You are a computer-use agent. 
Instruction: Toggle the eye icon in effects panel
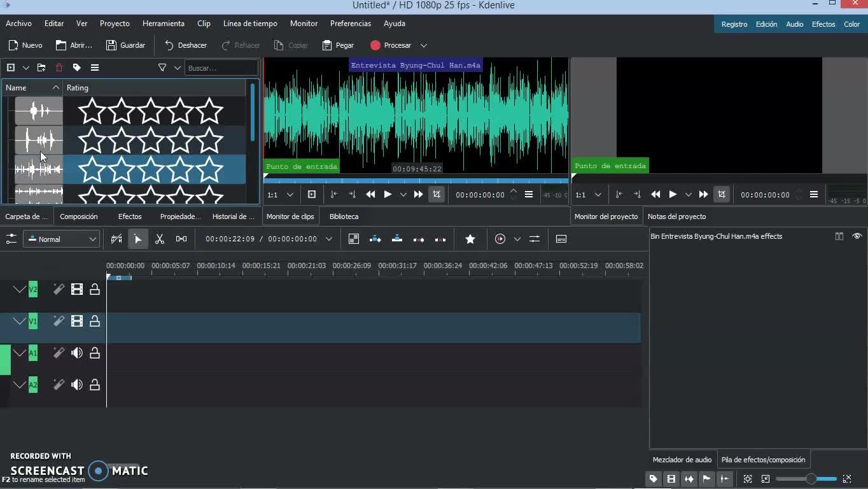click(x=857, y=236)
